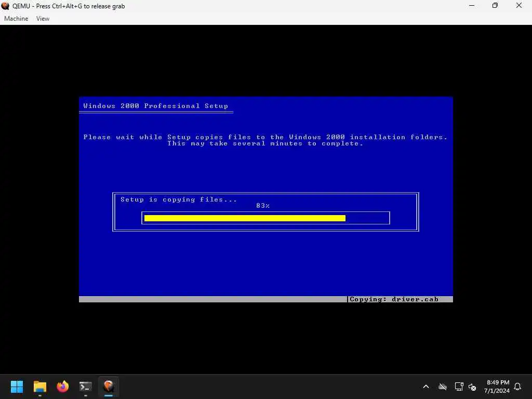
Task: Click 'This may take several minutes' line
Action: [265, 143]
